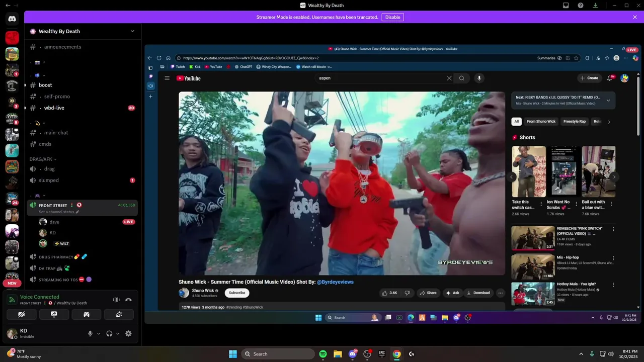This screenshot has width=644, height=362.
Task: Open server icon with the 24 badge
Action: pos(12,199)
